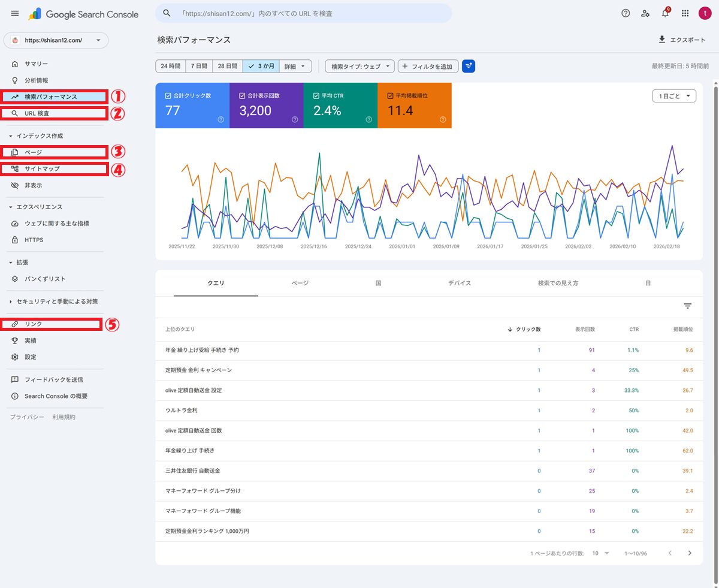
Task: Click the purple 合計表示回数 metric card
Action: coord(266,105)
